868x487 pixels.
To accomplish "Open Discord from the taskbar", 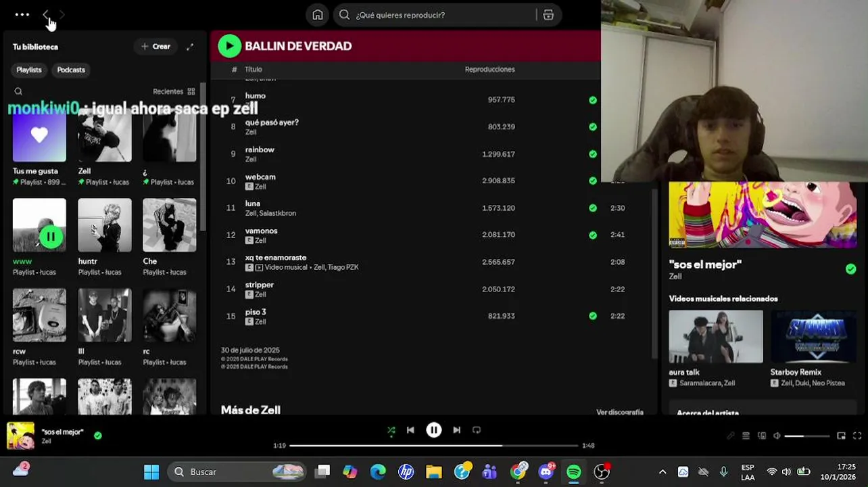I will pyautogui.click(x=546, y=472).
